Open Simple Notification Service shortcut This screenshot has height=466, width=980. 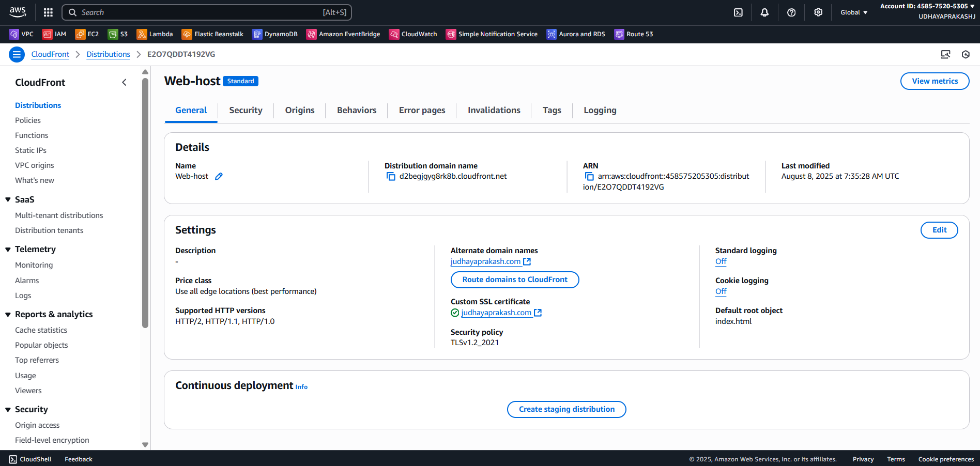point(492,34)
